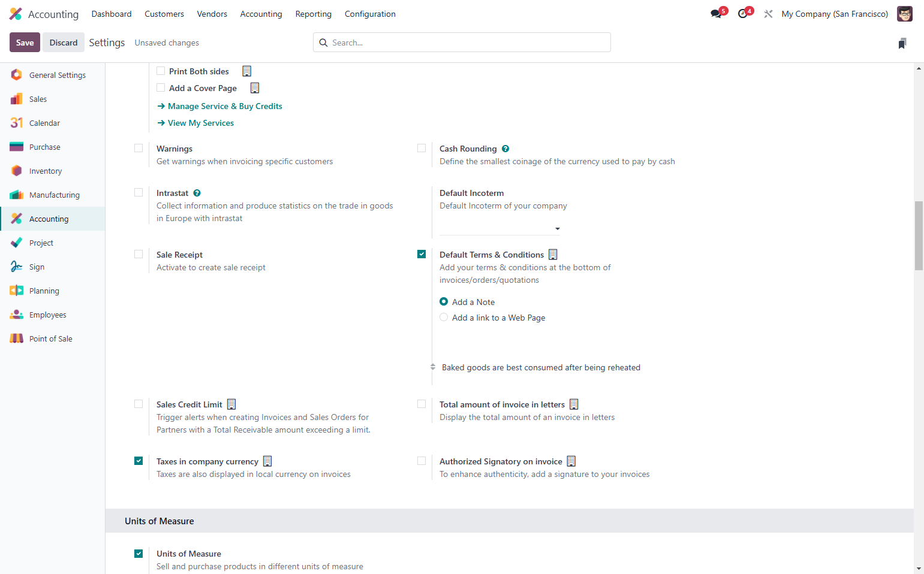Click company icon next to Print Both sides
This screenshot has height=574, width=924.
point(246,71)
